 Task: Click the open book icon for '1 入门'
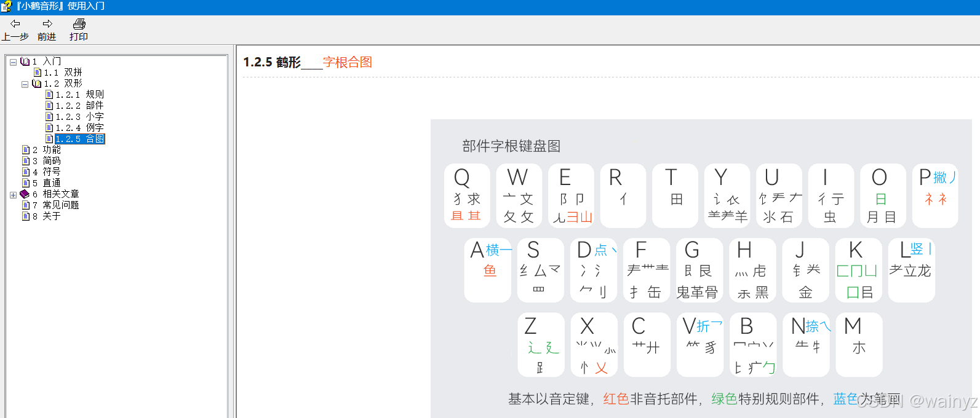point(25,61)
